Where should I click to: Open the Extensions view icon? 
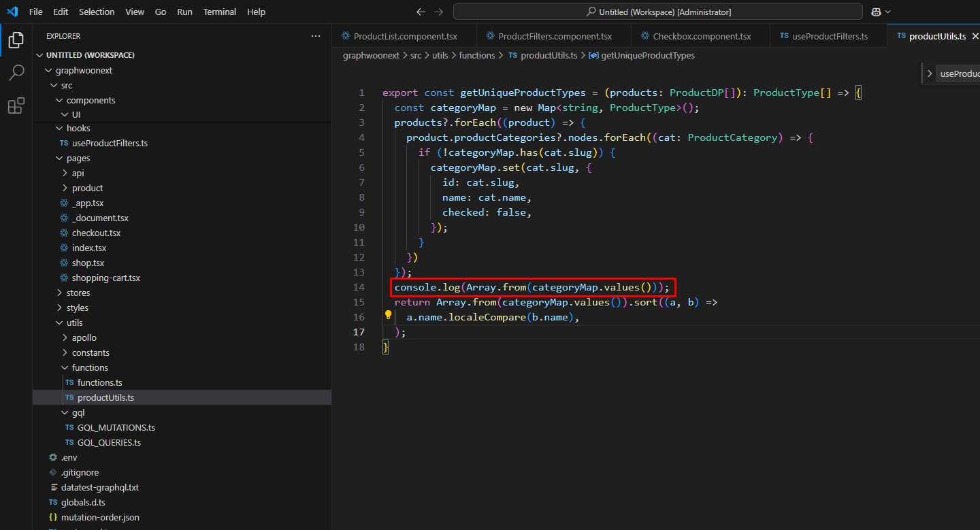point(16,105)
